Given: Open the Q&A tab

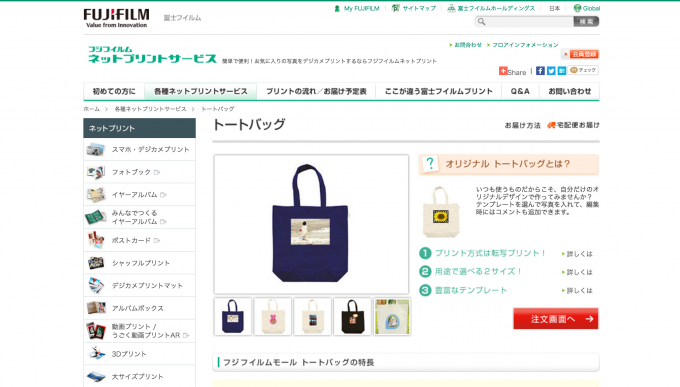Looking at the screenshot, I should pyautogui.click(x=520, y=92).
